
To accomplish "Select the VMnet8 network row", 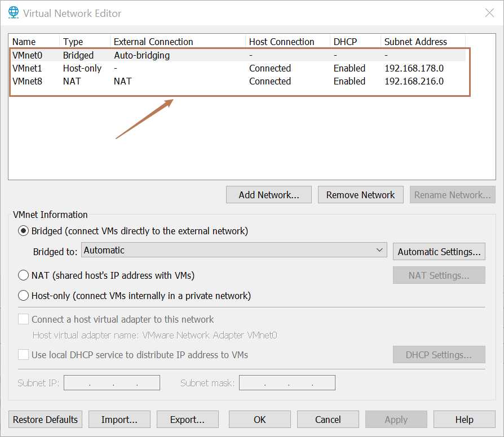I will click(x=238, y=81).
